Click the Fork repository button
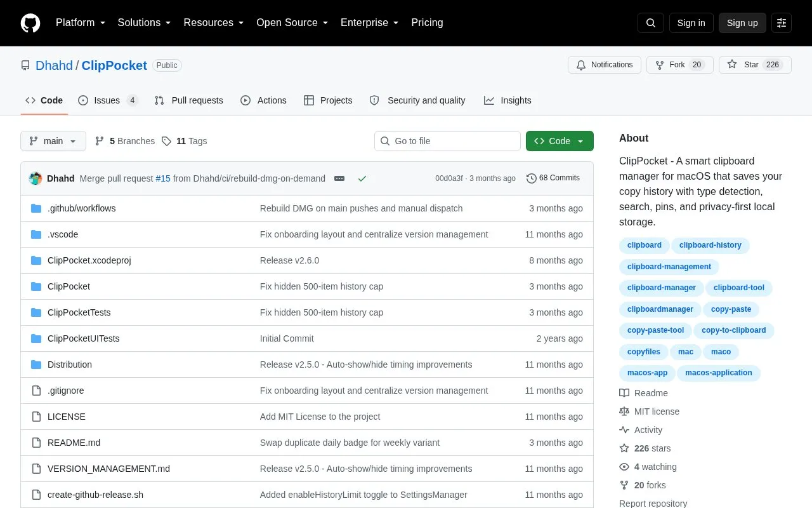This screenshot has height=508, width=812. pyautogui.click(x=680, y=65)
